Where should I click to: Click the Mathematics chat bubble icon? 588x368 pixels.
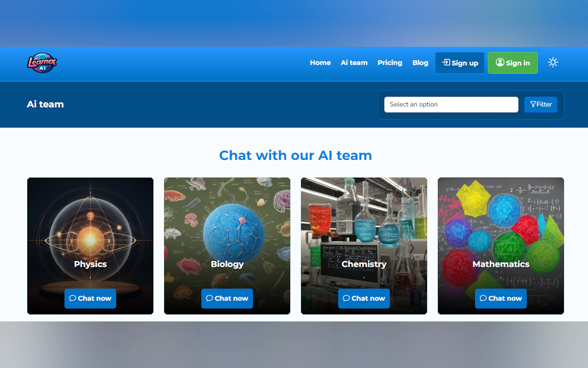click(483, 298)
